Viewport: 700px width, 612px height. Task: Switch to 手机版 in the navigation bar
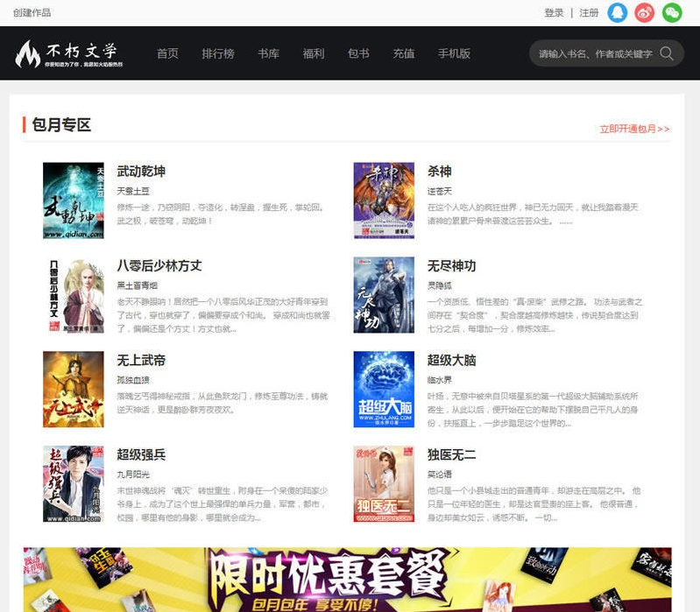pyautogui.click(x=454, y=53)
